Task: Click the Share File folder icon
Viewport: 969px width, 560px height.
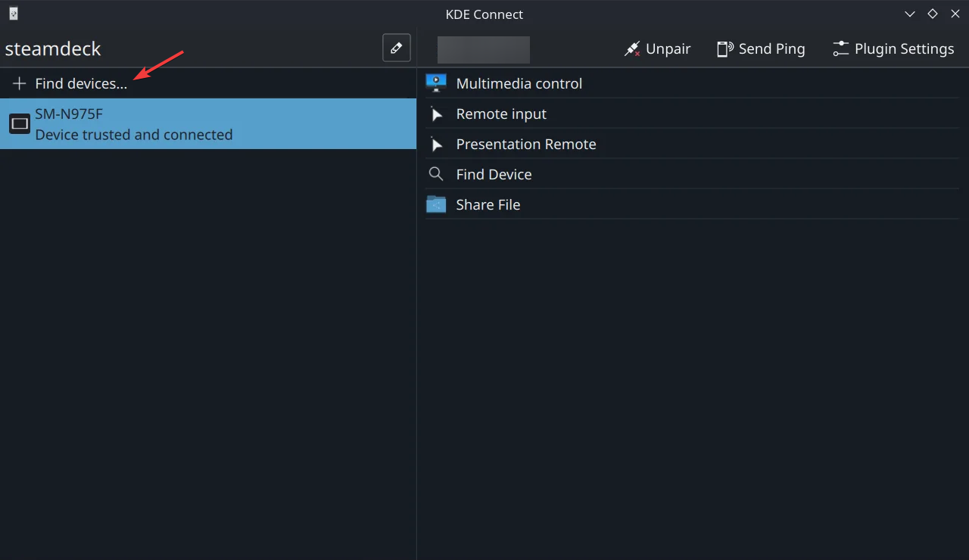Action: pyautogui.click(x=436, y=204)
